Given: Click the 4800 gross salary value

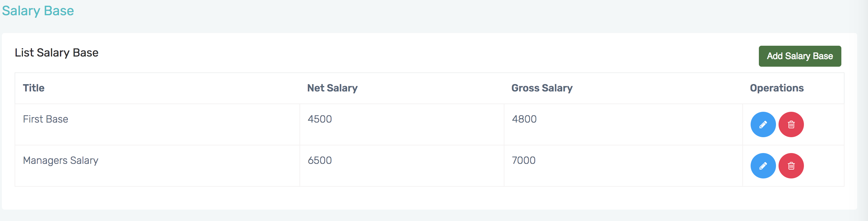Looking at the screenshot, I should coord(524,119).
